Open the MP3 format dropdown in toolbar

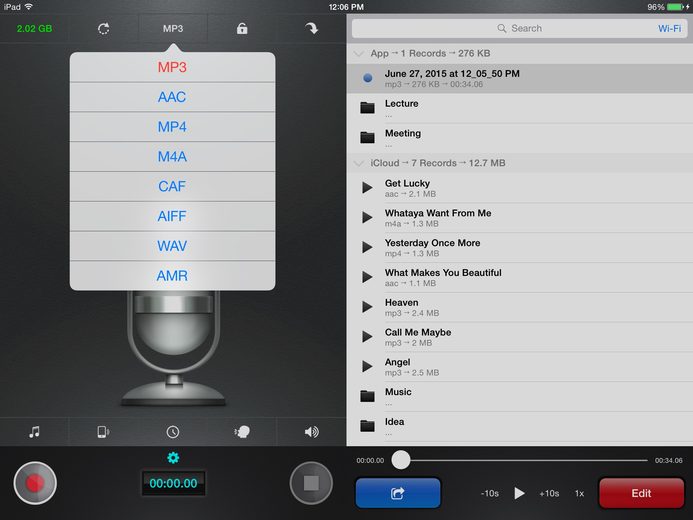173,29
